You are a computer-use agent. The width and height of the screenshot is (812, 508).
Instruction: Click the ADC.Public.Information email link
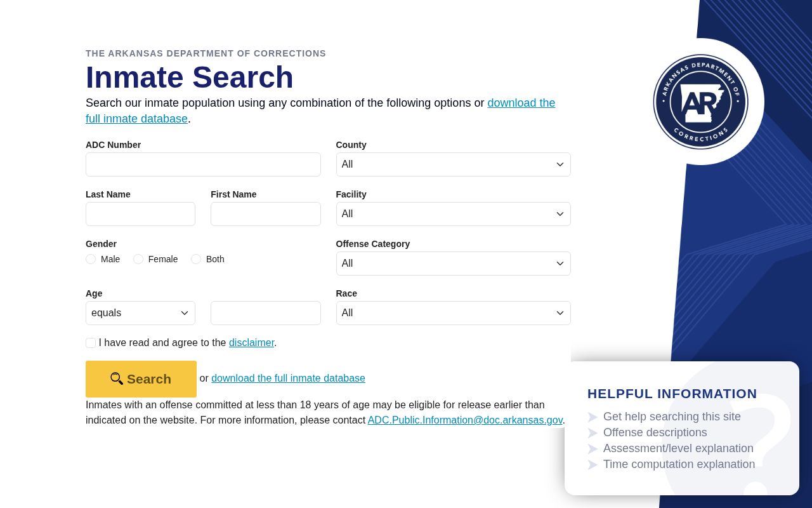[x=465, y=420]
